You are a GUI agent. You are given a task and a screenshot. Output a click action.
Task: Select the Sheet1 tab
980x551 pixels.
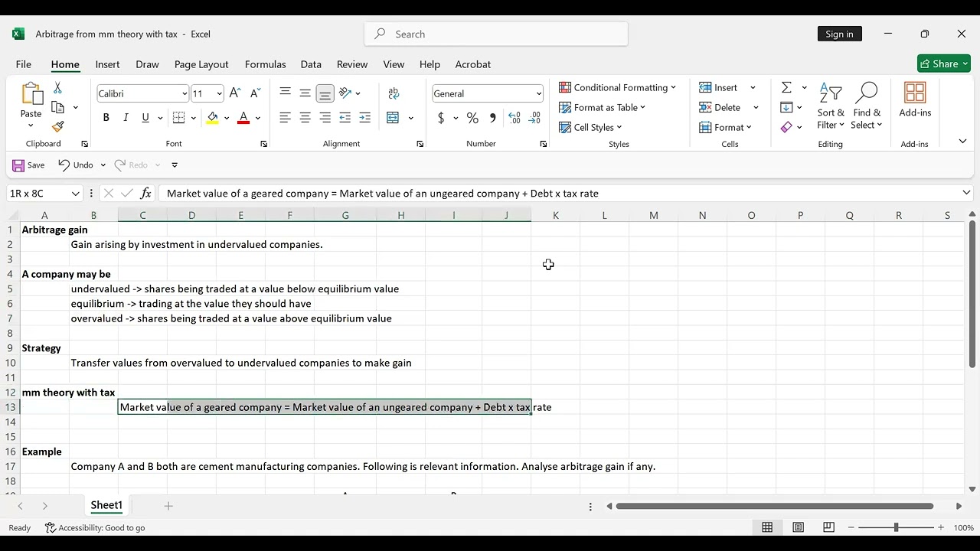point(106,505)
